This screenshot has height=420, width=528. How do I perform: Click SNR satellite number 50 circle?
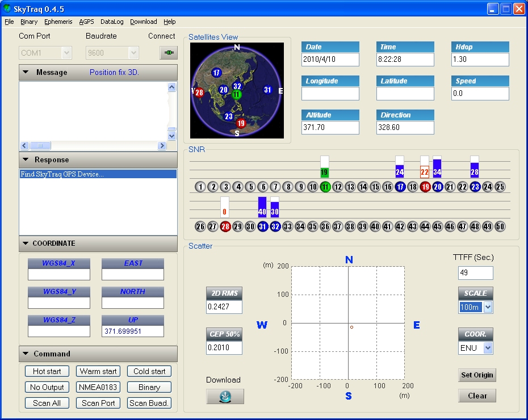(x=500, y=226)
